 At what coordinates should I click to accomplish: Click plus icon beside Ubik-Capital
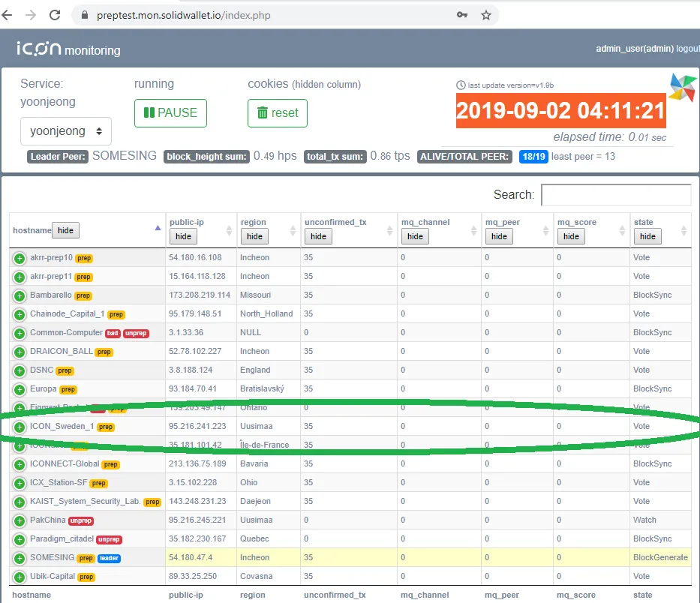[x=20, y=577]
